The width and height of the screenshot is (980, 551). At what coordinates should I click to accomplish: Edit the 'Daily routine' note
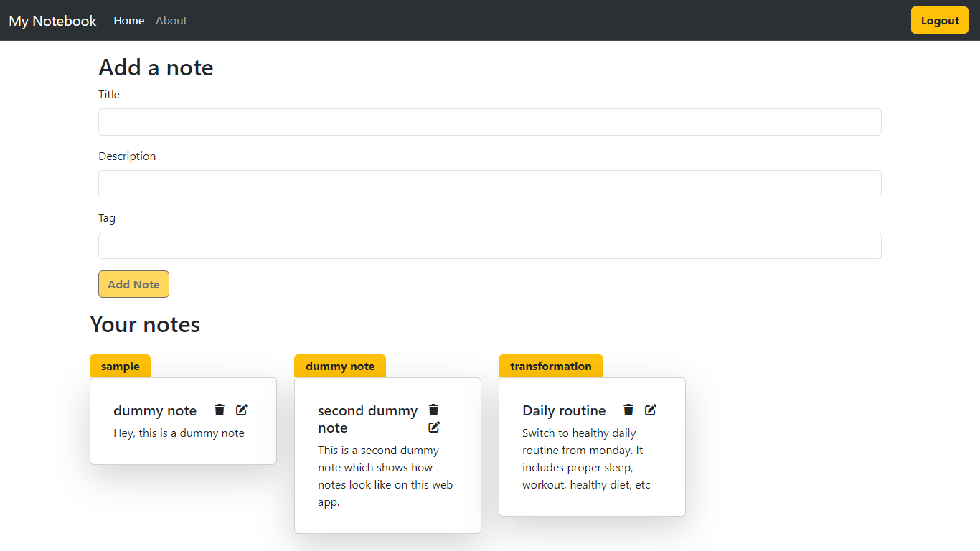pos(651,410)
